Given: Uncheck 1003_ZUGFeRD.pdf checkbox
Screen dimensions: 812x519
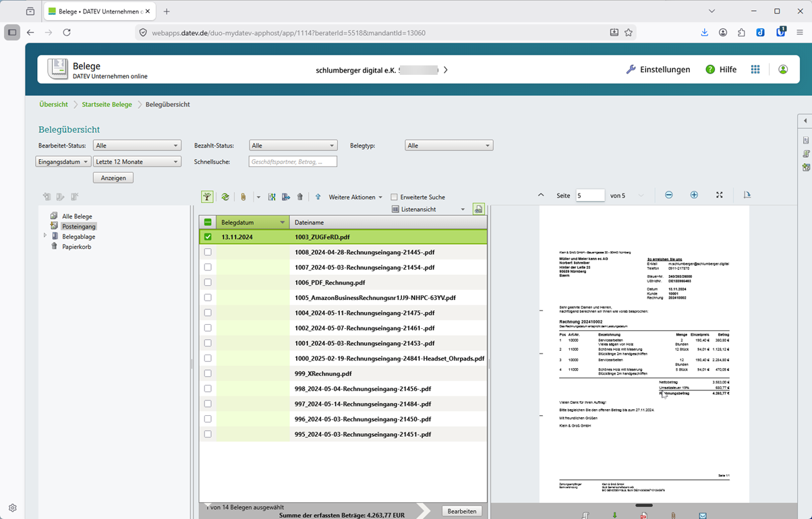Looking at the screenshot, I should (x=208, y=237).
